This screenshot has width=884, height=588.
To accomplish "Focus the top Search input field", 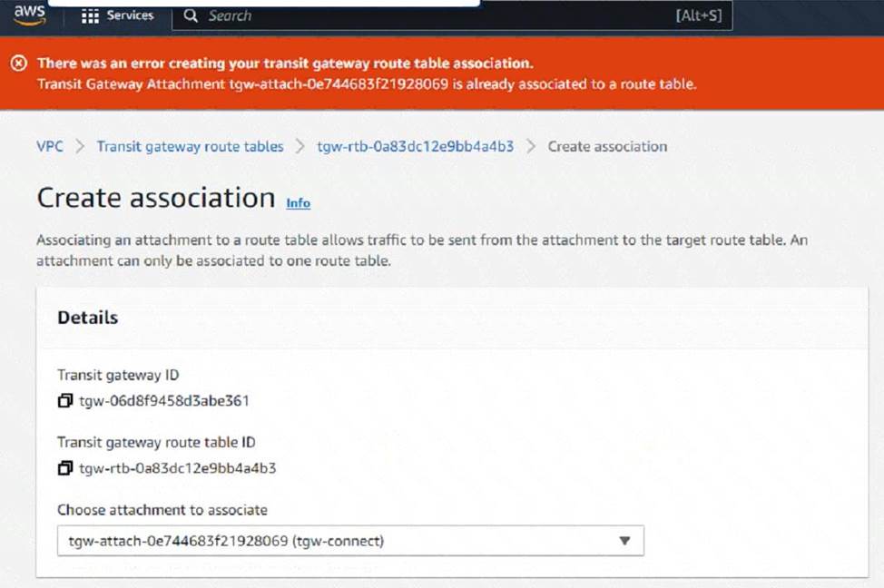I will pyautogui.click(x=452, y=15).
